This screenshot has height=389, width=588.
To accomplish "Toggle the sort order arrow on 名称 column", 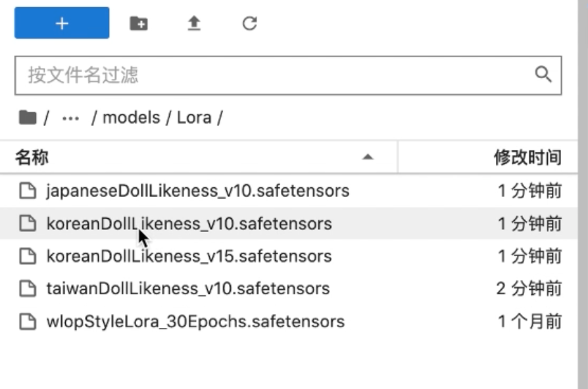I will (x=368, y=158).
